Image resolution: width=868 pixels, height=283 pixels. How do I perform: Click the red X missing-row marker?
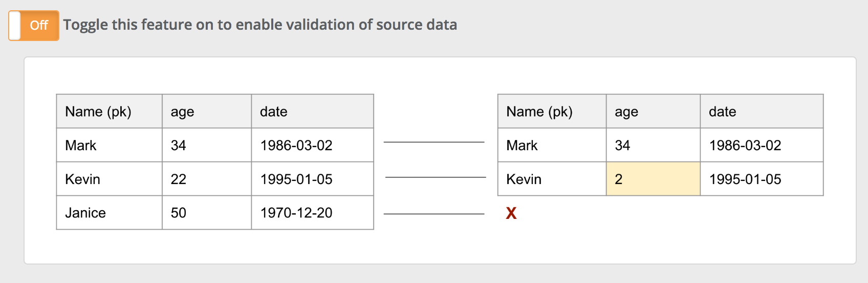pyautogui.click(x=511, y=213)
